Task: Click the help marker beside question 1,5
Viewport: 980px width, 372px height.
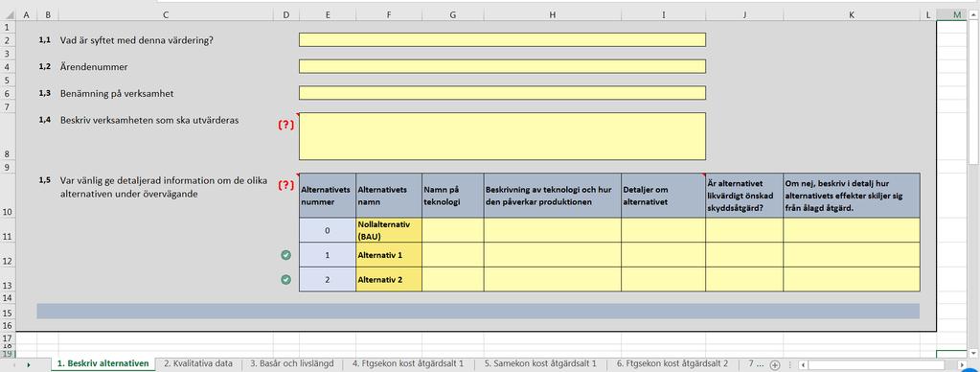Action: (285, 185)
